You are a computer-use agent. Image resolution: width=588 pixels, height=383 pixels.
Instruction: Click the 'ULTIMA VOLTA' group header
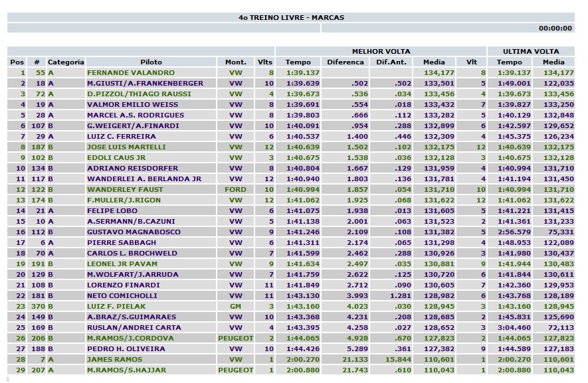coord(531,51)
